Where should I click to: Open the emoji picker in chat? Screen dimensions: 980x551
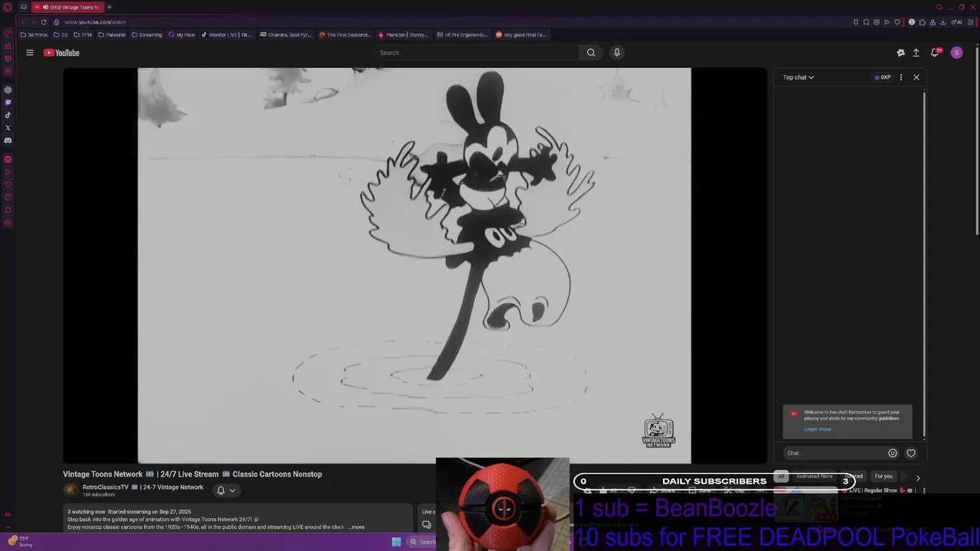tap(893, 453)
